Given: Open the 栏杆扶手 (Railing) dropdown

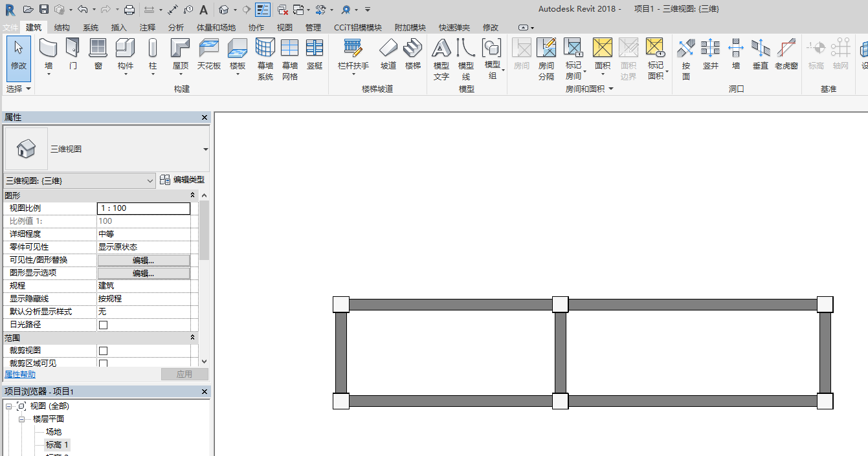Looking at the screenshot, I should point(353,74).
